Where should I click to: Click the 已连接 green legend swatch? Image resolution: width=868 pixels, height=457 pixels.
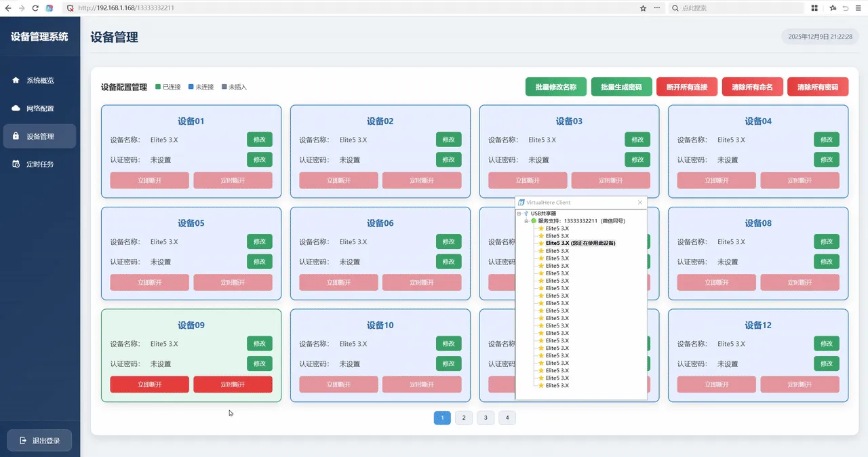pos(158,87)
